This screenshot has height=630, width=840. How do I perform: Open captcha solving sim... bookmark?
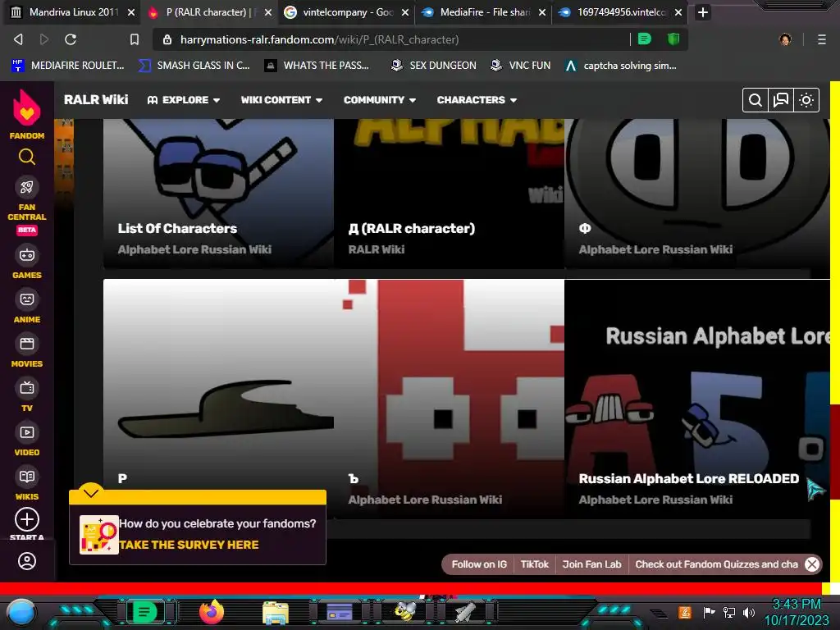(x=621, y=66)
